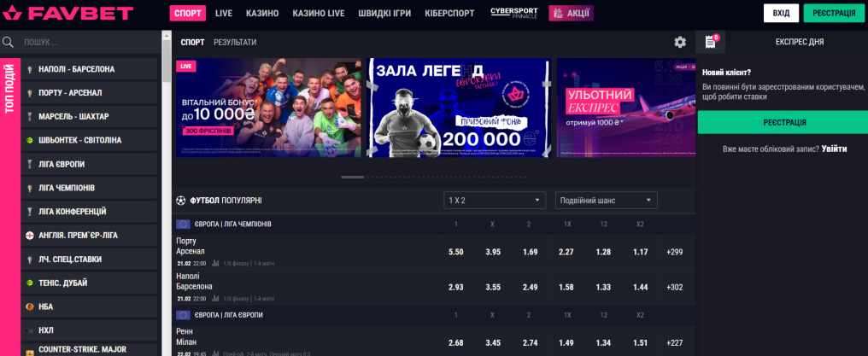This screenshot has width=868, height=356.
Task: Open statistics icon for Порту Арсенал match
Action: click(x=216, y=263)
